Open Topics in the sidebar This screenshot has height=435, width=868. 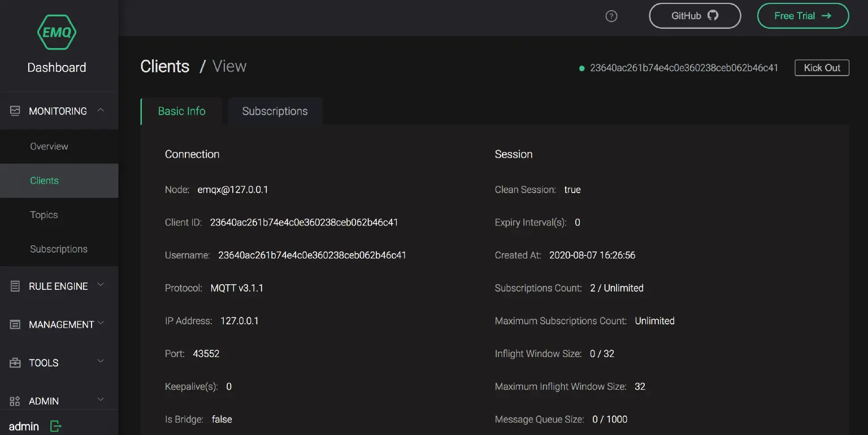point(44,215)
